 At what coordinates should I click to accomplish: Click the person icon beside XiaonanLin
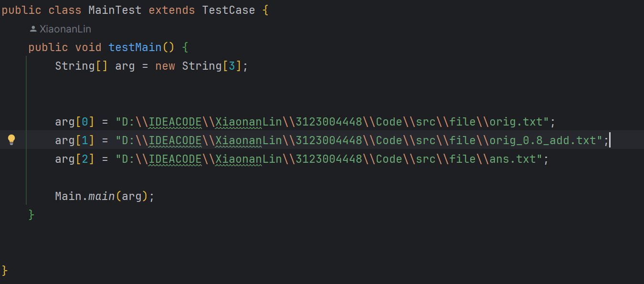pos(33,29)
